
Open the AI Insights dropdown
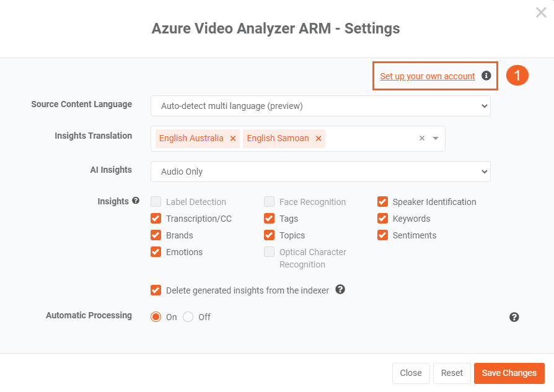point(320,172)
